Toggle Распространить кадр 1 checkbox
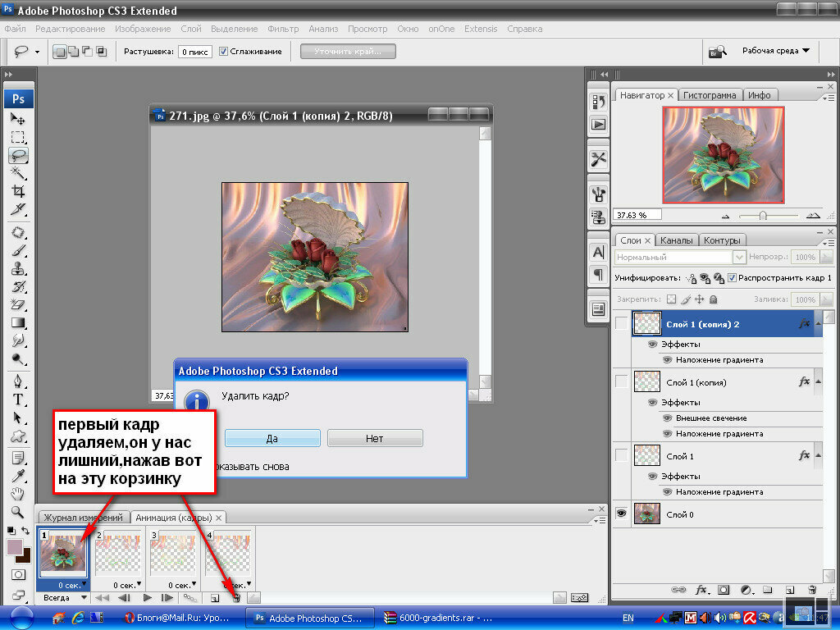The width and height of the screenshot is (840, 630). click(732, 277)
